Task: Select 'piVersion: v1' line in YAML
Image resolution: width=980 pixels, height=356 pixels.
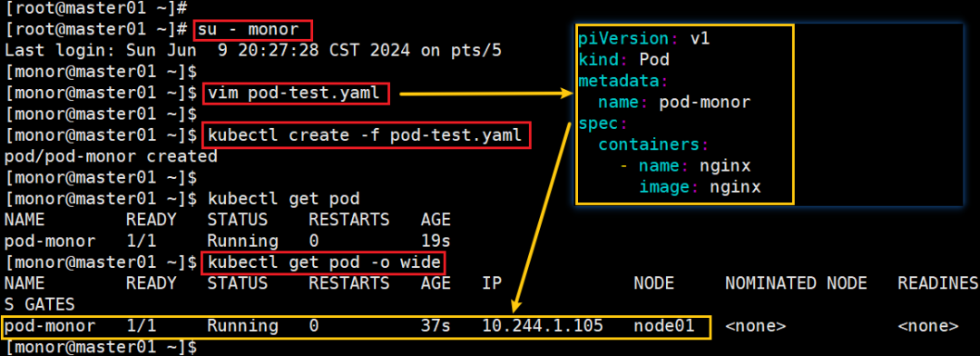Action: click(x=643, y=39)
